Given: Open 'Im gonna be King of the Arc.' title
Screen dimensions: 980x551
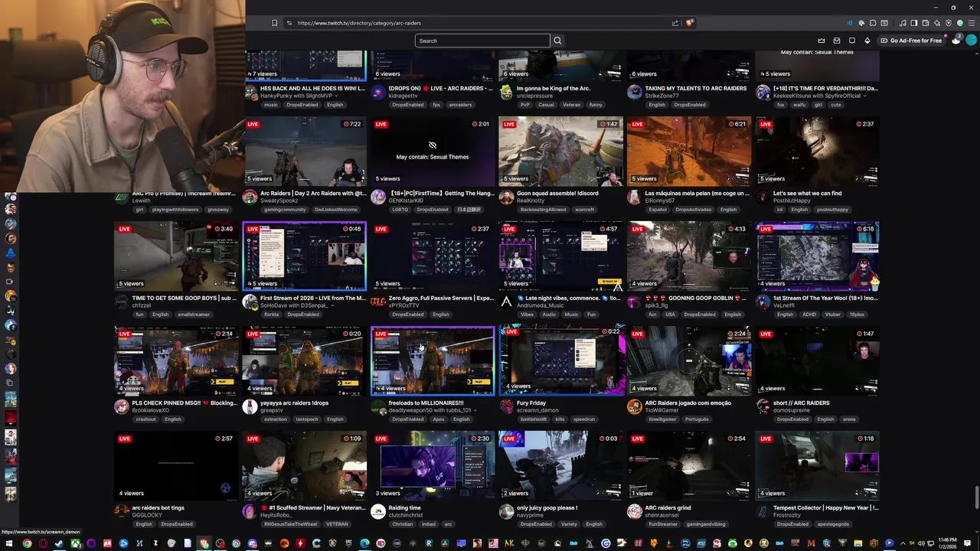Looking at the screenshot, I should 554,88.
